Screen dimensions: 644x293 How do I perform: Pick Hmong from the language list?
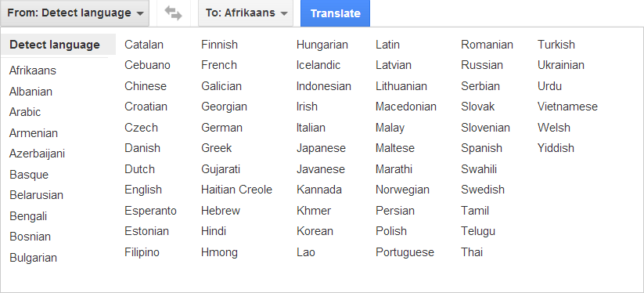(x=219, y=252)
